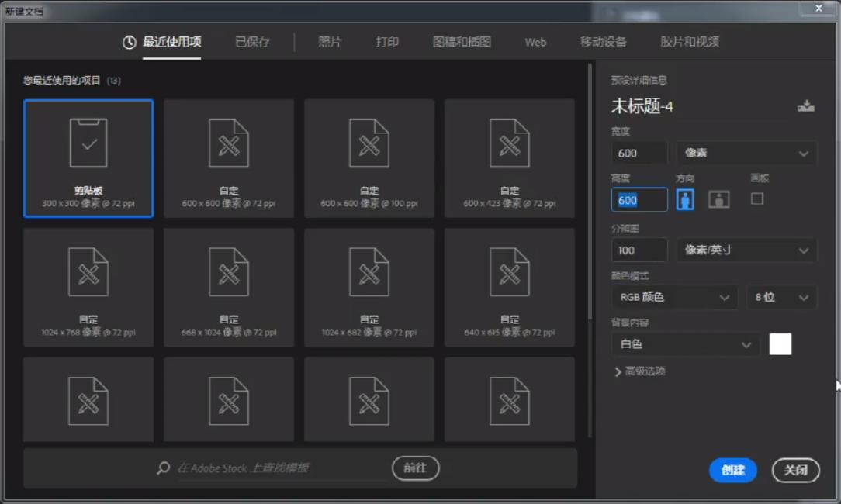Open the 像素/英寸 resolution dropdown
The height and width of the screenshot is (504, 841).
click(x=745, y=250)
